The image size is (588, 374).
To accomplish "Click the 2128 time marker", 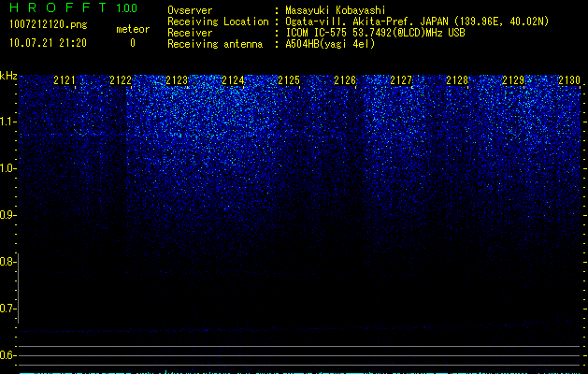I will [457, 80].
